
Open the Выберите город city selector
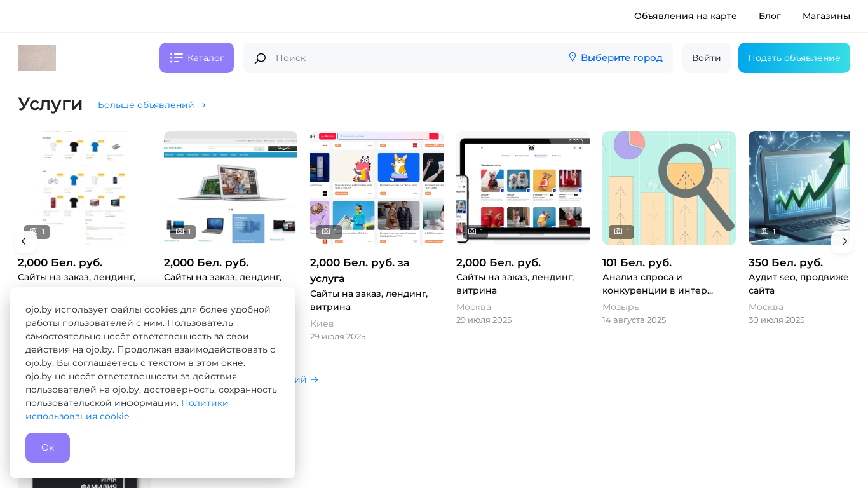click(x=615, y=58)
